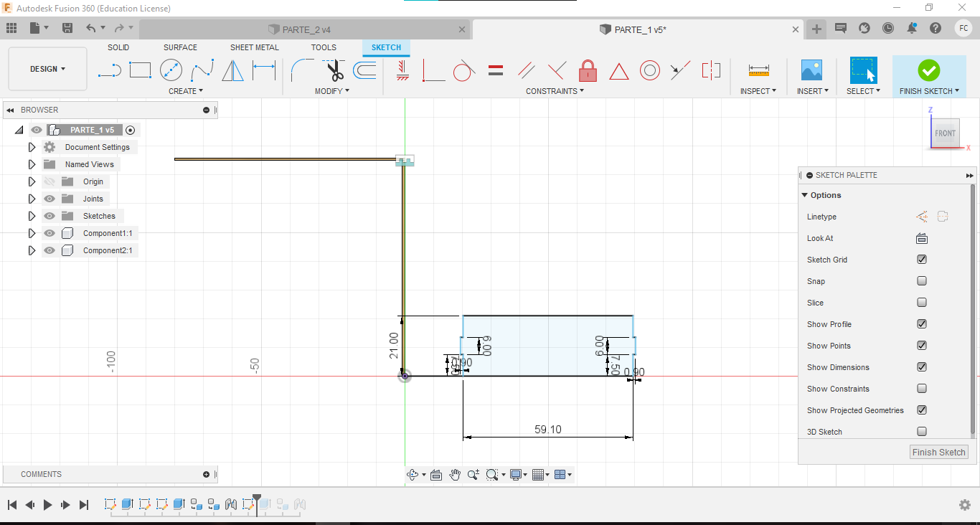Turn on Show Constraints checkbox

922,389
